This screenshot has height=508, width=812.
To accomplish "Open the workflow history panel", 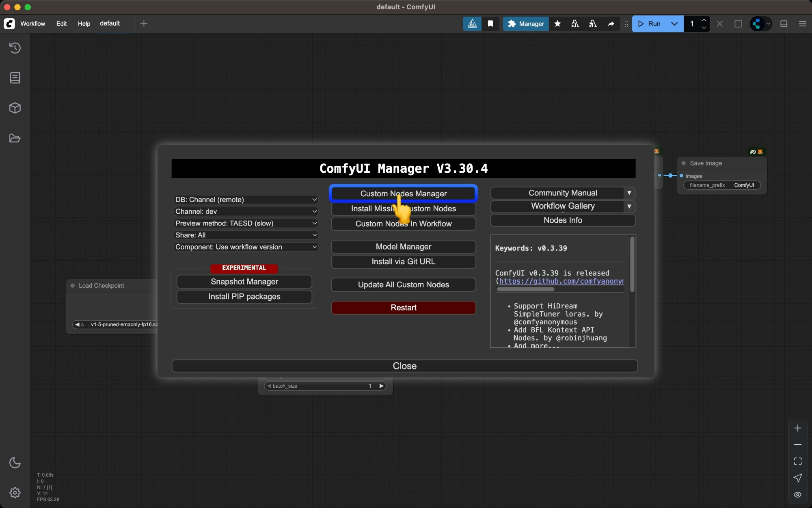I will tap(15, 48).
